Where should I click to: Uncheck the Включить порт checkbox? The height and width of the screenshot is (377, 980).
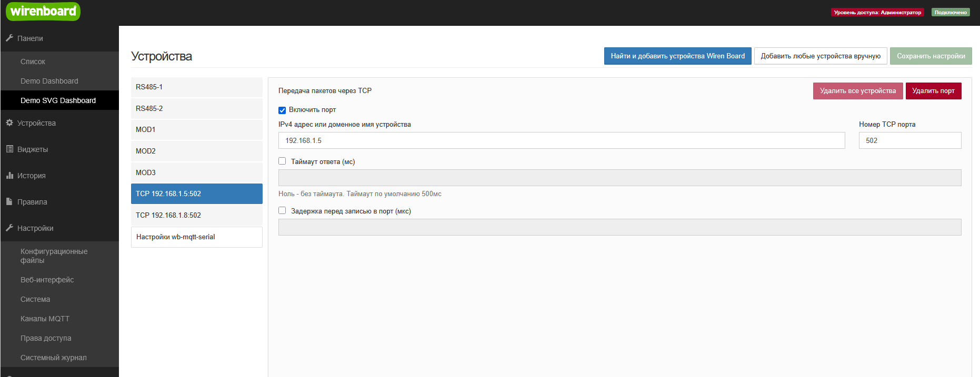pyautogui.click(x=282, y=110)
